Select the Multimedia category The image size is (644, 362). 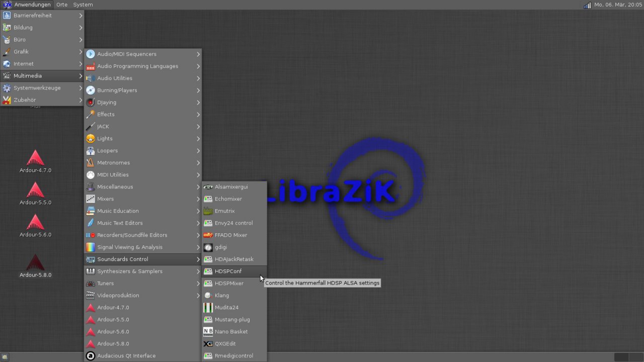[x=42, y=76]
